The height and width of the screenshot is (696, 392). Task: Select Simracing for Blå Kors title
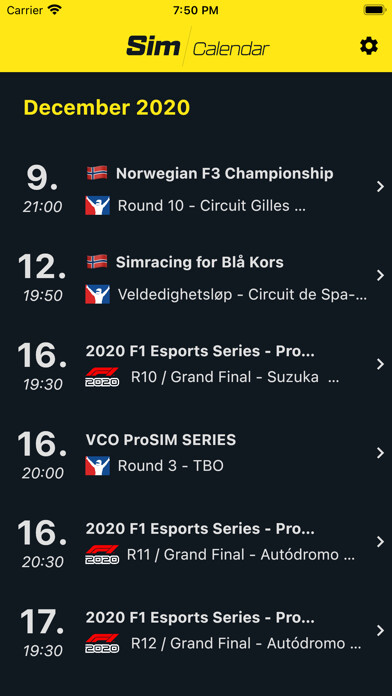click(x=200, y=262)
